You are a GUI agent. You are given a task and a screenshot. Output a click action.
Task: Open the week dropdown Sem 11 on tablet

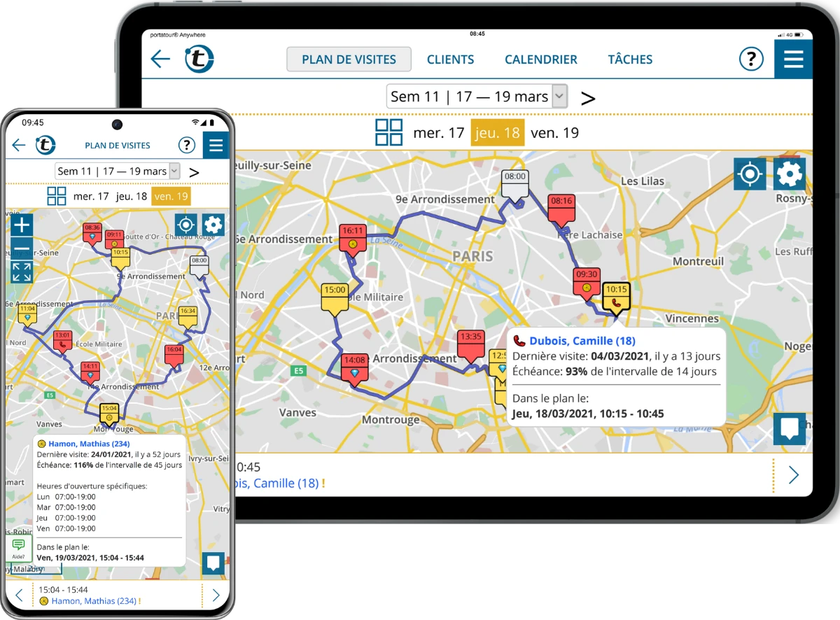[x=477, y=97]
